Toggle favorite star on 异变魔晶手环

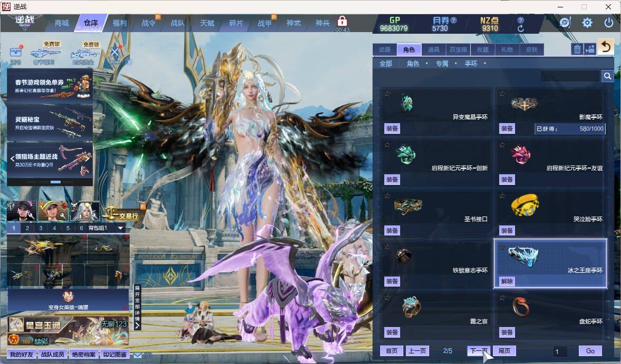(387, 94)
